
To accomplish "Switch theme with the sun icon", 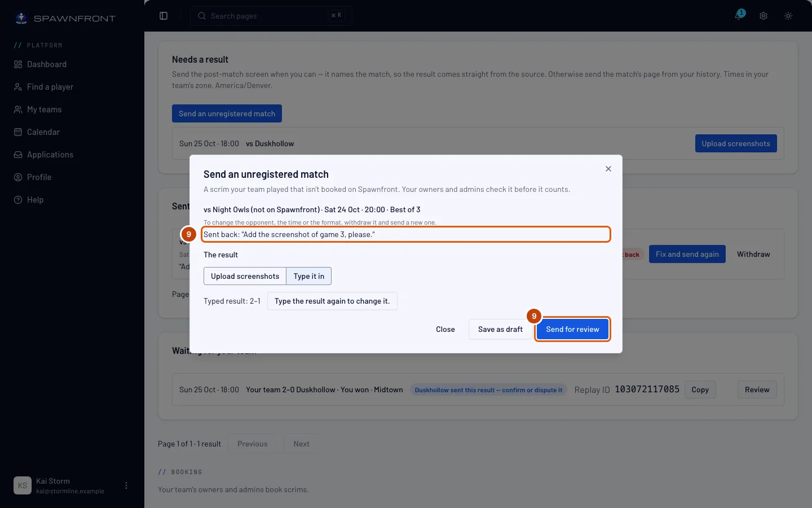I will click(x=788, y=16).
